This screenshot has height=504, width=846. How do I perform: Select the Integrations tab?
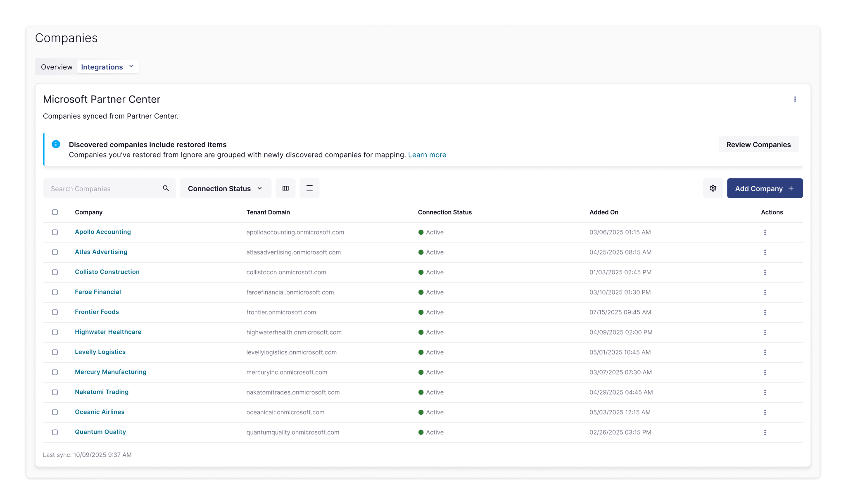point(102,67)
